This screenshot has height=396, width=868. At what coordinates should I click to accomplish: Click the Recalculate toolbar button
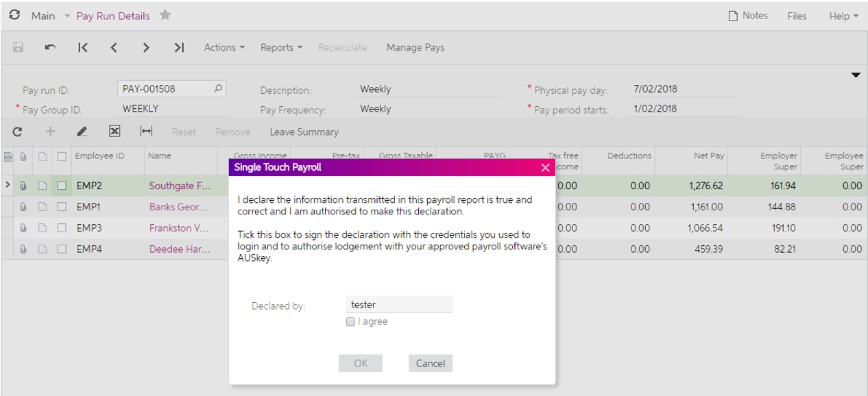pyautogui.click(x=342, y=48)
